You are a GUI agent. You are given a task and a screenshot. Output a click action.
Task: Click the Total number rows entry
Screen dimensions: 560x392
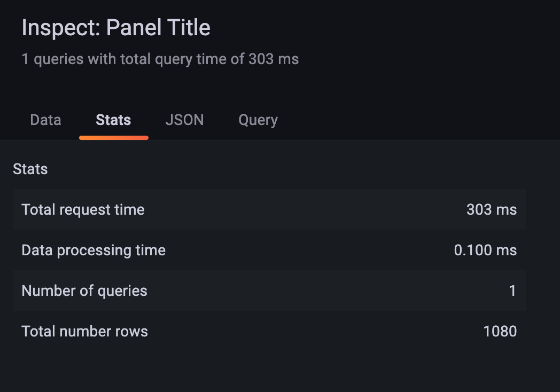tap(269, 331)
